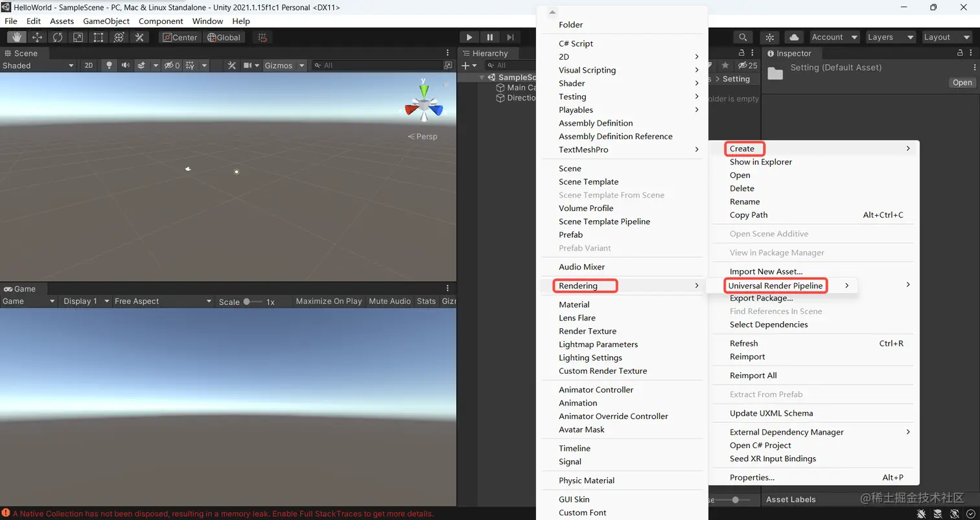Select the Rect tool
Screen dimensions: 980x520
click(99, 37)
